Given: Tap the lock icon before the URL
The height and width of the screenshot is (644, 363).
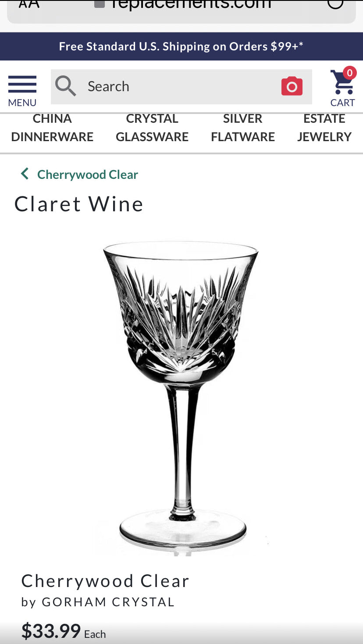Looking at the screenshot, I should point(100,4).
